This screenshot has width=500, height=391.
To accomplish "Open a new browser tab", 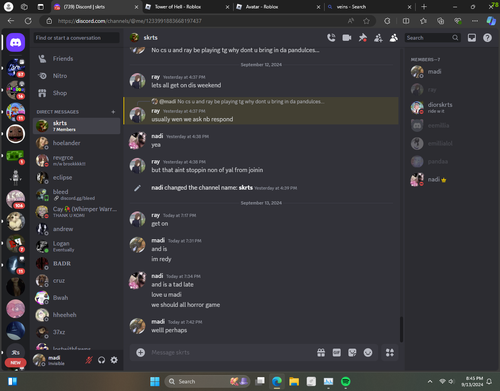I will (424, 7).
